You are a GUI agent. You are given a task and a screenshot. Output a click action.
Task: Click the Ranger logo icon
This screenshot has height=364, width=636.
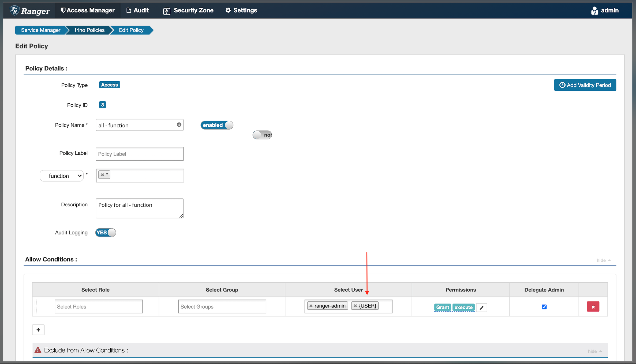click(x=15, y=10)
